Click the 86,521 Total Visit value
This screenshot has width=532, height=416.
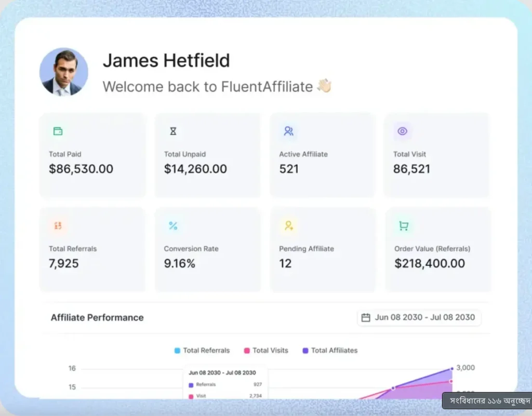coord(411,169)
